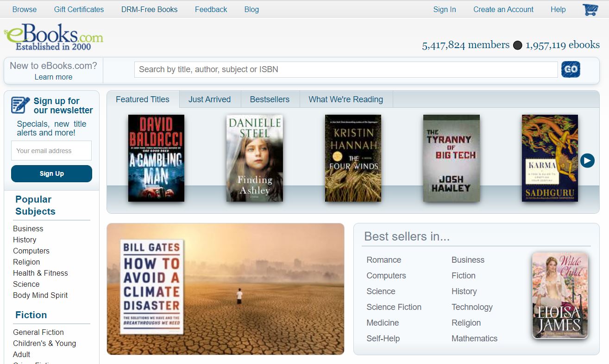
Task: Open the Finding Ashley book cover
Action: point(254,158)
